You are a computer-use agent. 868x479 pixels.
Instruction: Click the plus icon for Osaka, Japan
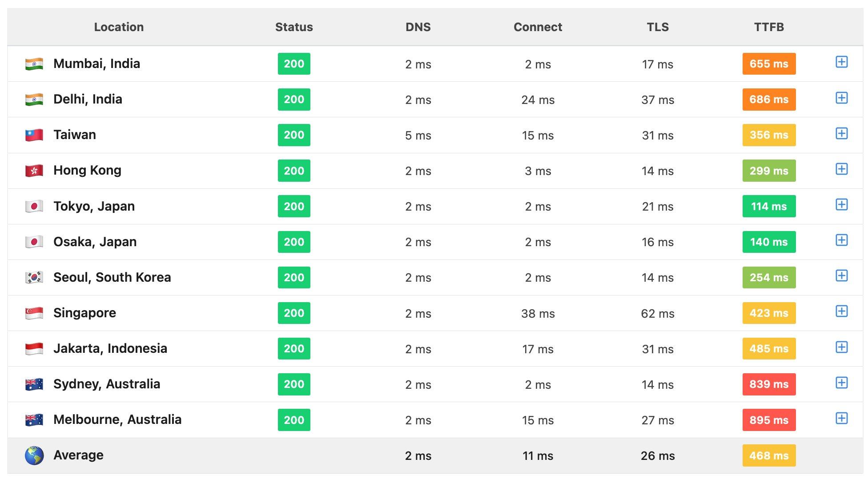pos(841,240)
